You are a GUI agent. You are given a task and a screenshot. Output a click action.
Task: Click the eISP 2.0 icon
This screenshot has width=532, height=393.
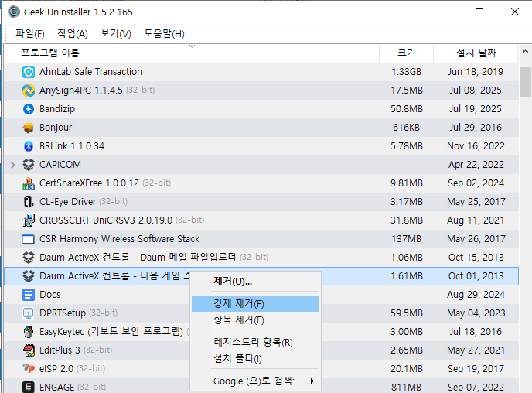point(29,368)
